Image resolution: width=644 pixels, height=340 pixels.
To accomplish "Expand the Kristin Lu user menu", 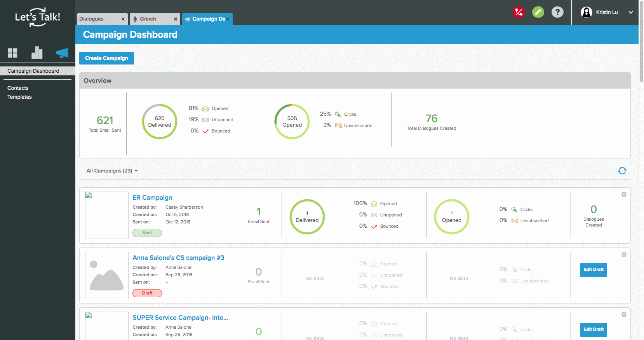I will (630, 12).
